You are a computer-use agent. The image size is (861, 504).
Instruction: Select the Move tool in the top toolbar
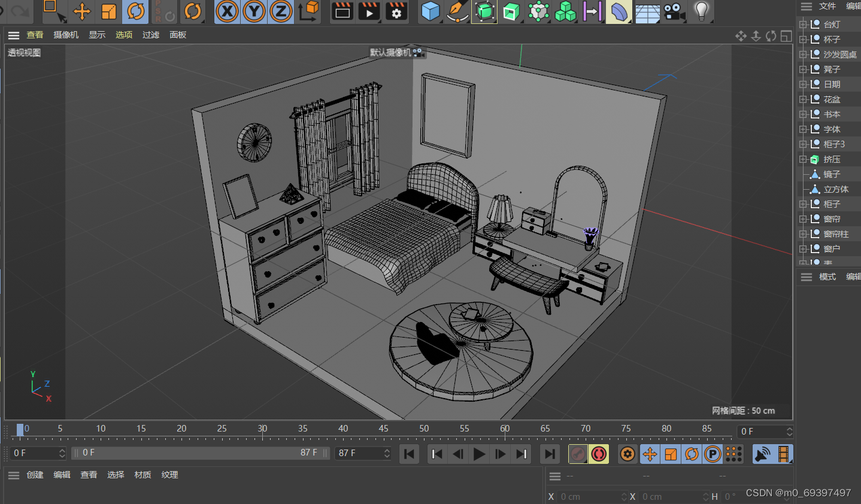[81, 12]
